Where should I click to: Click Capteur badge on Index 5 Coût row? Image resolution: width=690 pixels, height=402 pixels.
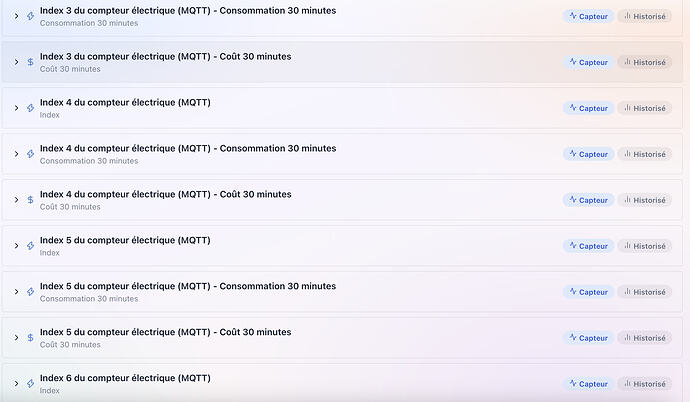pos(588,338)
